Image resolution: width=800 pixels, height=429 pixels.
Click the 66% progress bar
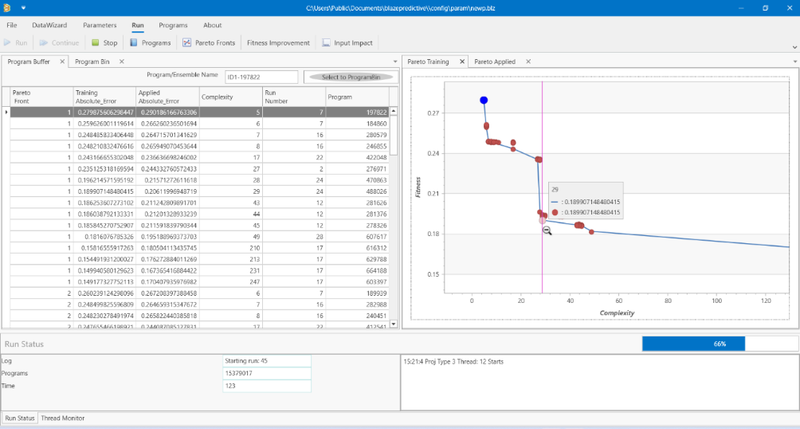pos(719,344)
